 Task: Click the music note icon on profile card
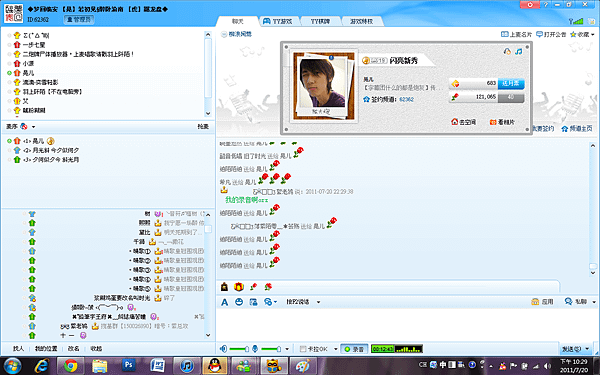518,51
